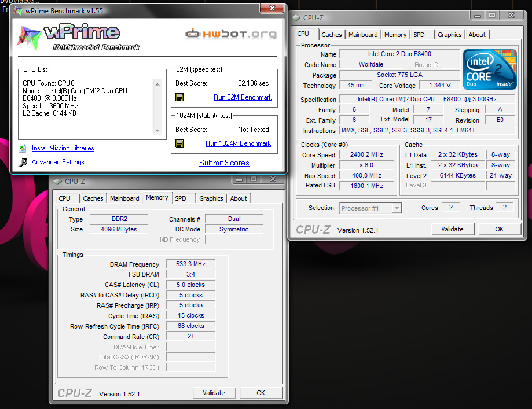
Task: Click the Package value Socket 775 LGA
Action: click(x=399, y=75)
